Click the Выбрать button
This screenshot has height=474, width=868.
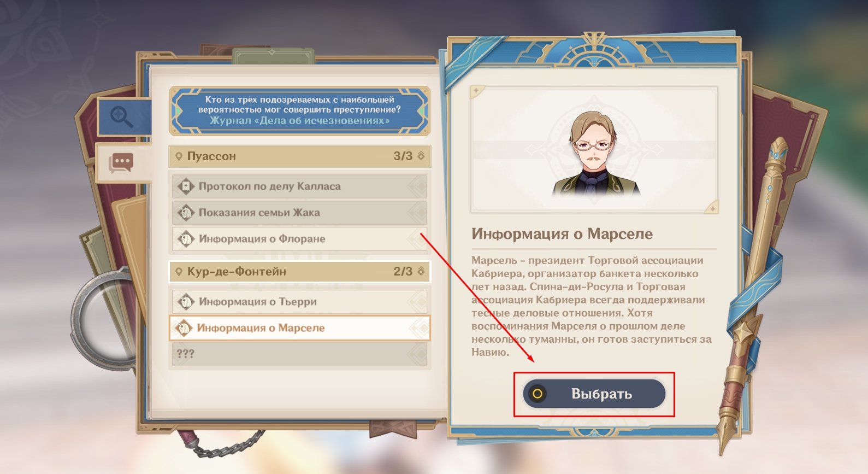[x=594, y=394]
